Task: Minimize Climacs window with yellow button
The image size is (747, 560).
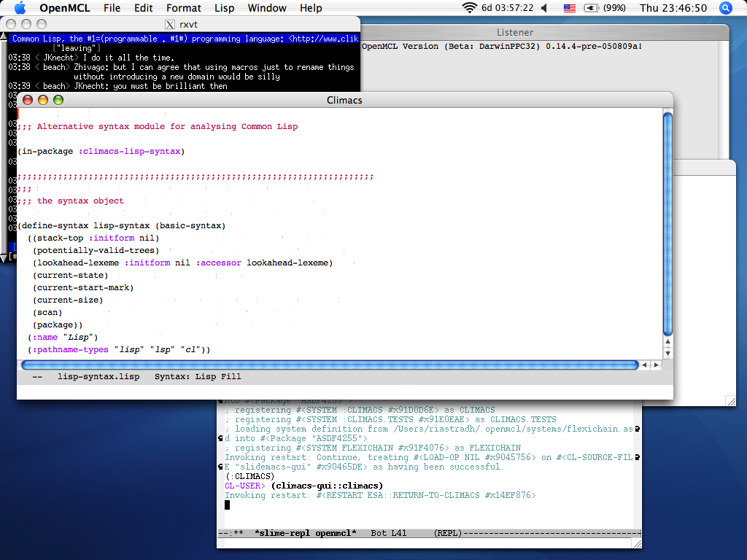Action: (43, 100)
